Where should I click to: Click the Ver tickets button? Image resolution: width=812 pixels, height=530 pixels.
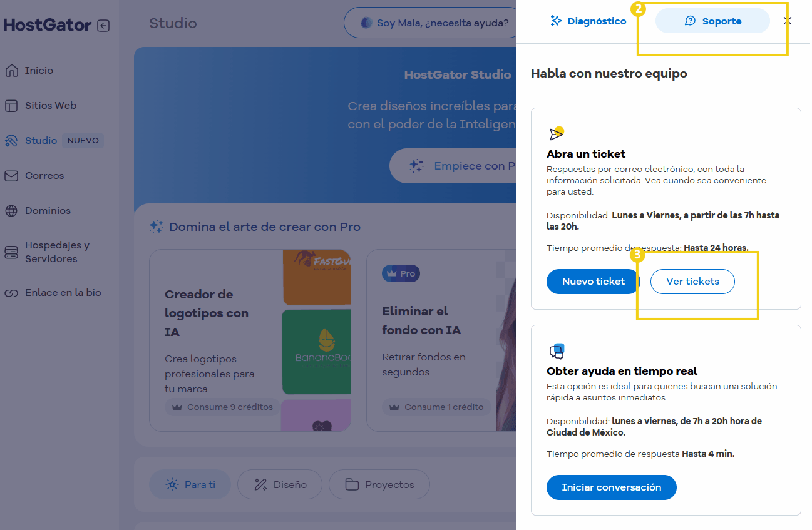[x=692, y=282]
